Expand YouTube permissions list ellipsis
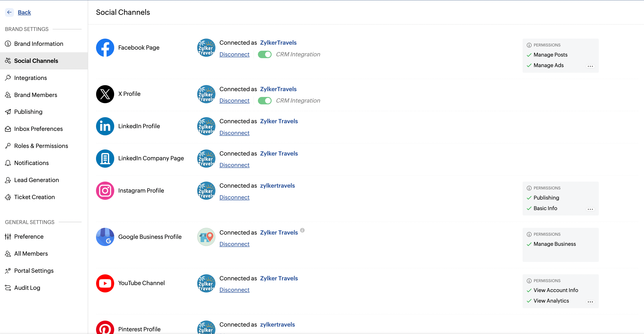The height and width of the screenshot is (334, 644). 590,302
